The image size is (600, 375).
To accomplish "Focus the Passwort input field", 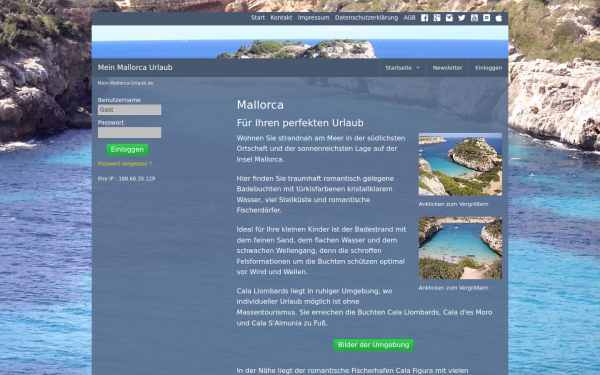I will click(129, 132).
